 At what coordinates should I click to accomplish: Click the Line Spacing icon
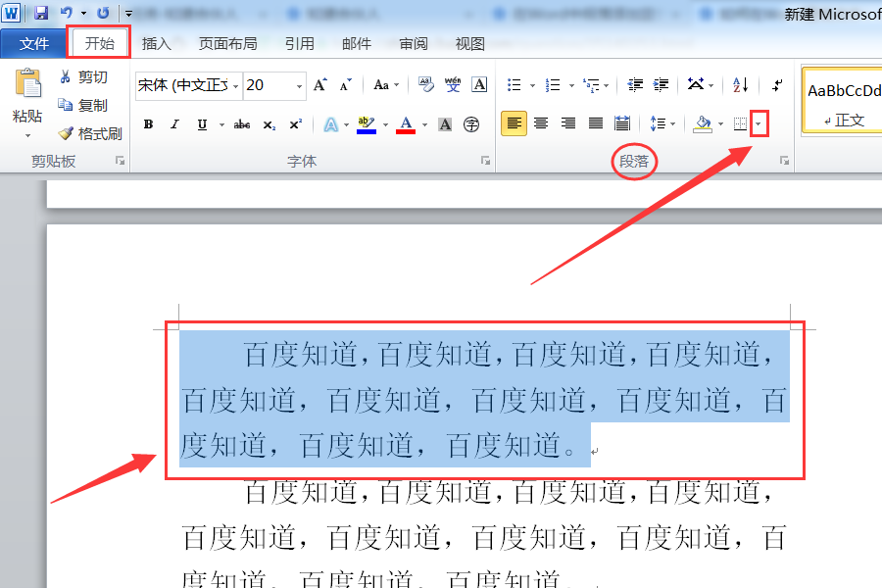click(658, 123)
